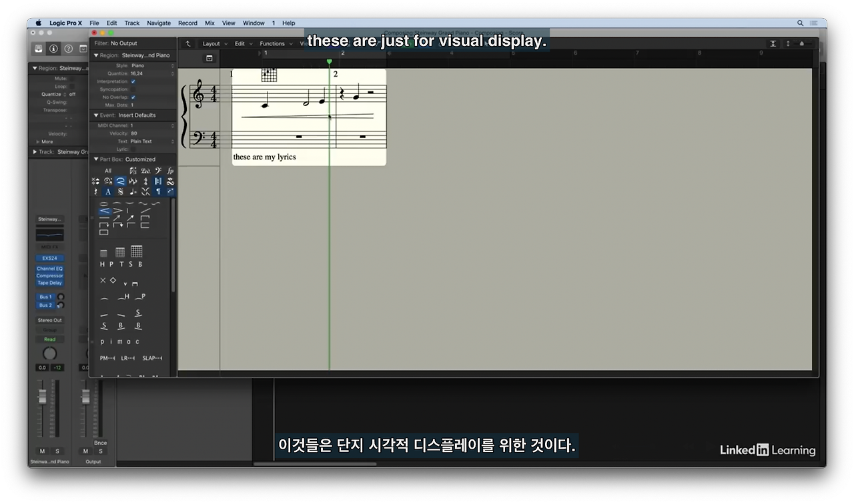
Task: Toggle the No Overlap checkbox
Action: tap(133, 97)
